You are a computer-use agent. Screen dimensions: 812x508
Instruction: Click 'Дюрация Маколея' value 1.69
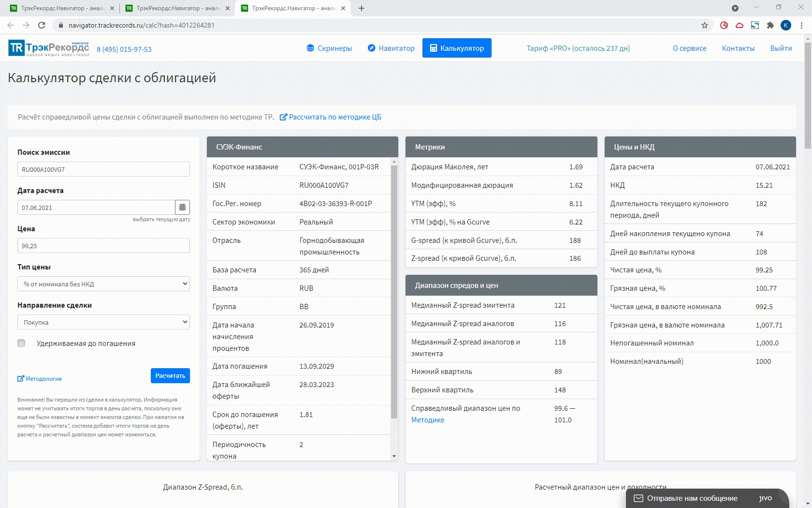(576, 167)
